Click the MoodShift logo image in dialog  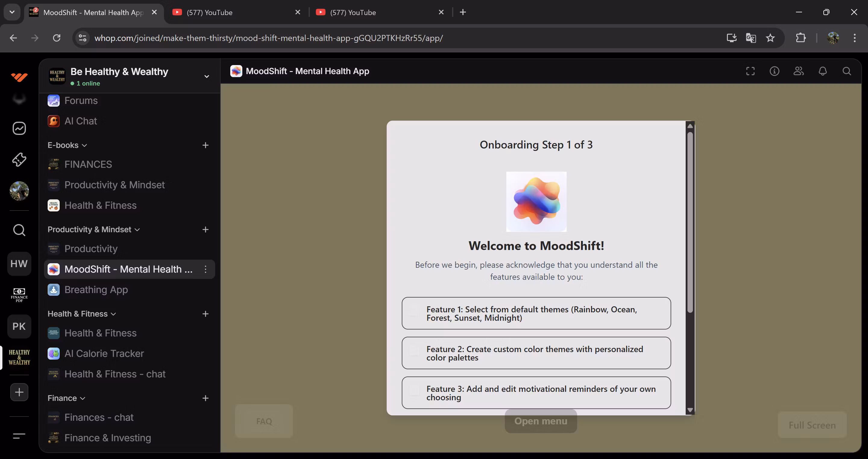[x=536, y=202]
